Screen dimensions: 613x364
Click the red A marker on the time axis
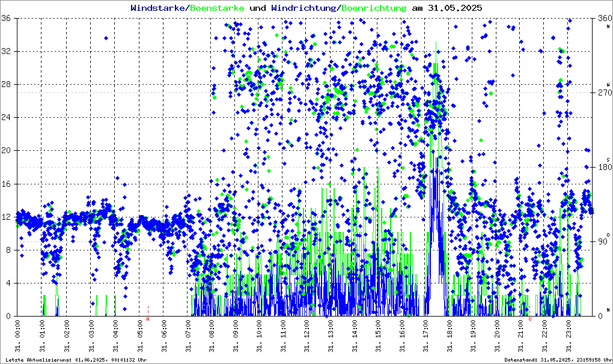point(148,319)
